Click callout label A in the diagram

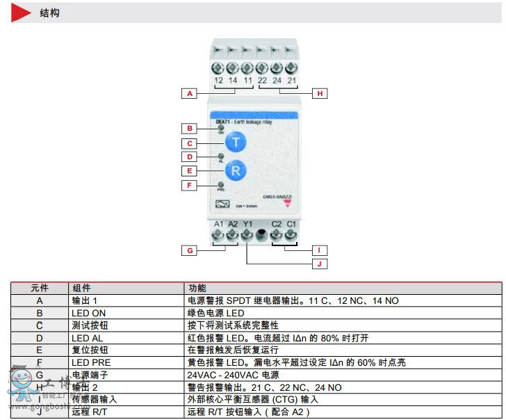(190, 93)
